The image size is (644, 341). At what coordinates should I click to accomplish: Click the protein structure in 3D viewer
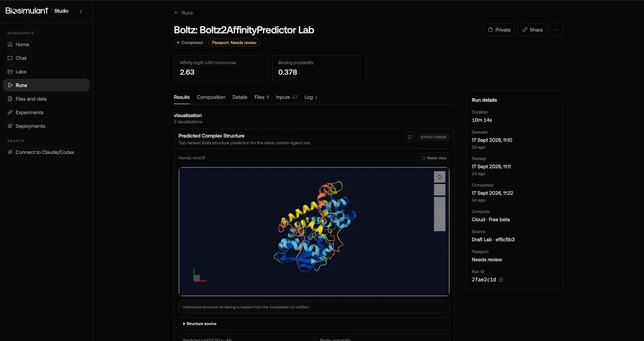pos(315,227)
